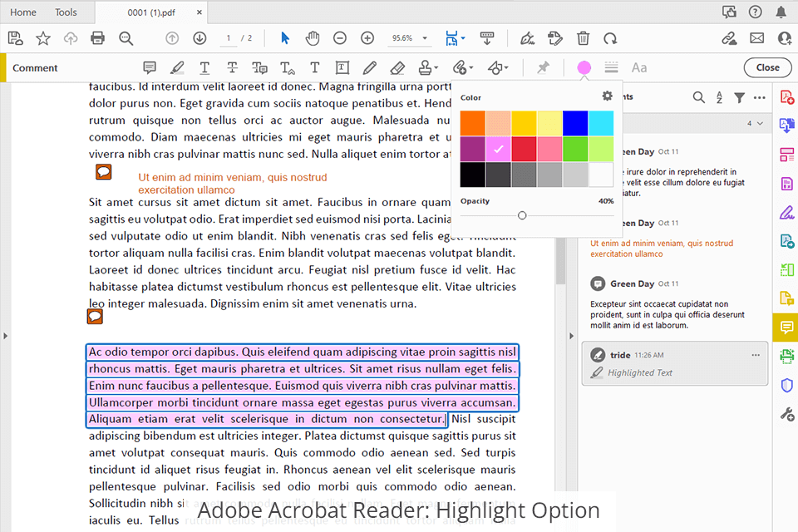This screenshot has width=798, height=532.
Task: Zoom in with the plus button
Action: pos(367,38)
